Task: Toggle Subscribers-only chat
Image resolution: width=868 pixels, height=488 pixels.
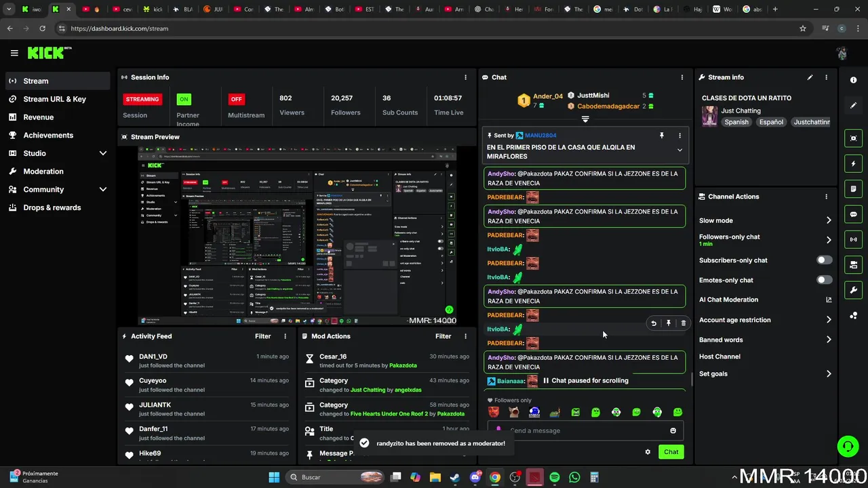Action: click(825, 260)
